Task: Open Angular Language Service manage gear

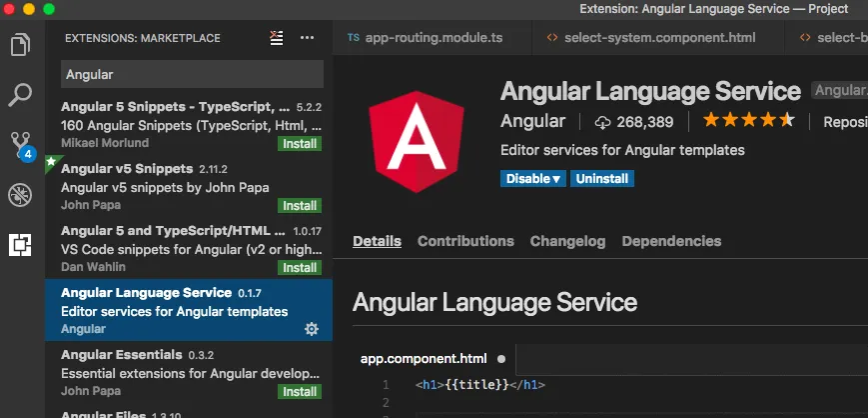Action: click(312, 329)
